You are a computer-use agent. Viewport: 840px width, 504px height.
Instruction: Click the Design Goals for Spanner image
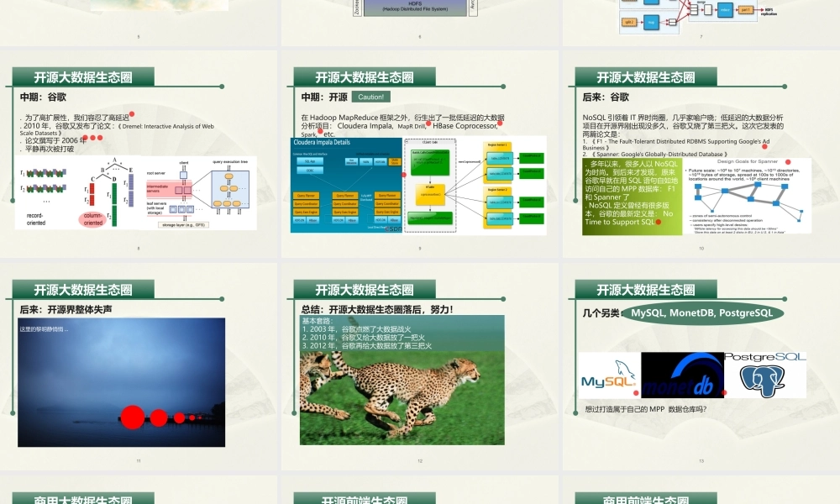click(x=748, y=196)
